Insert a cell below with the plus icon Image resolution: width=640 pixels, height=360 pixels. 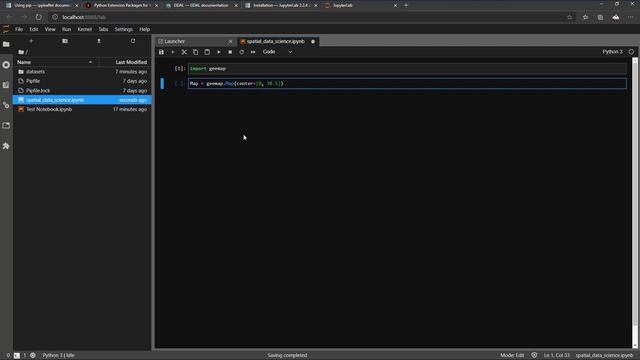pos(173,52)
